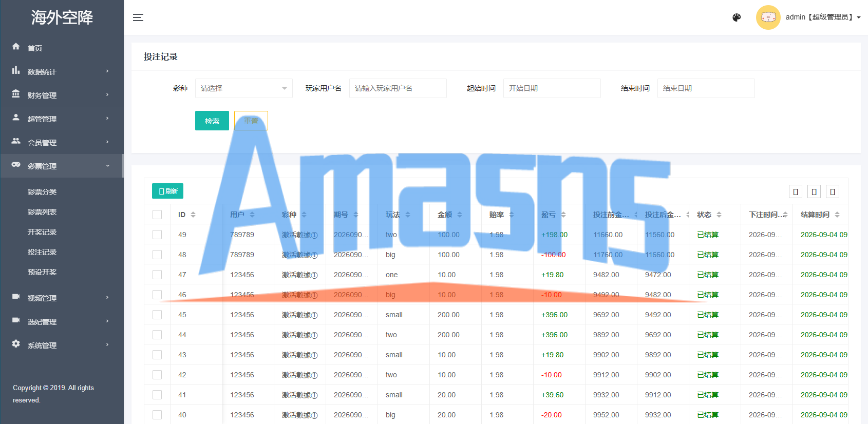Click the gear icon for 系统管理
The width and height of the screenshot is (868, 424).
pos(16,344)
